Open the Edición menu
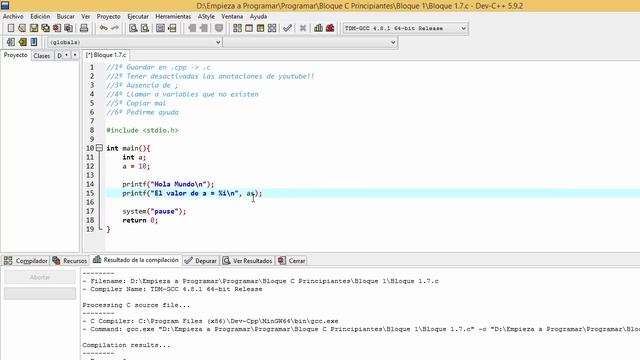Image resolution: width=640 pixels, height=360 pixels. [40, 16]
